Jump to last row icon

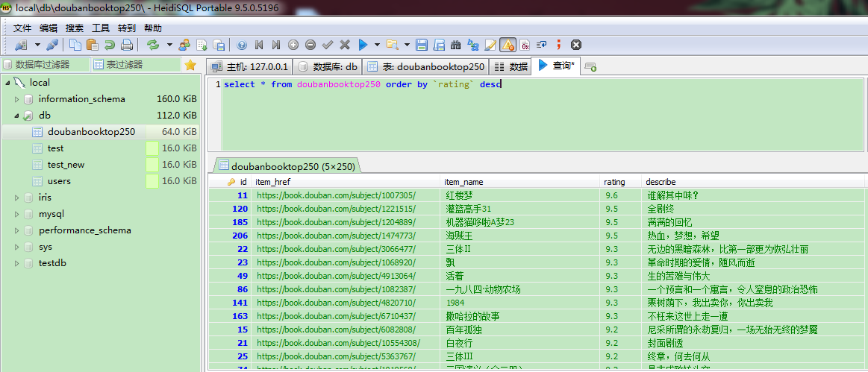pos(276,45)
